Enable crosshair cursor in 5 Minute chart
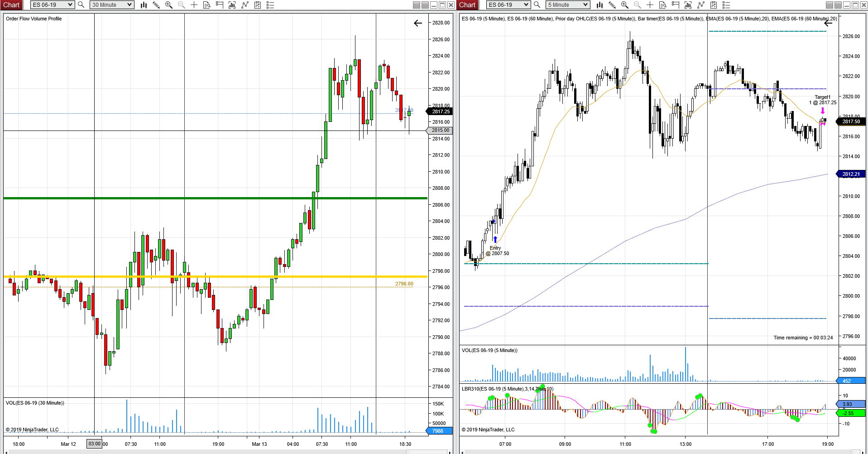 click(x=650, y=5)
